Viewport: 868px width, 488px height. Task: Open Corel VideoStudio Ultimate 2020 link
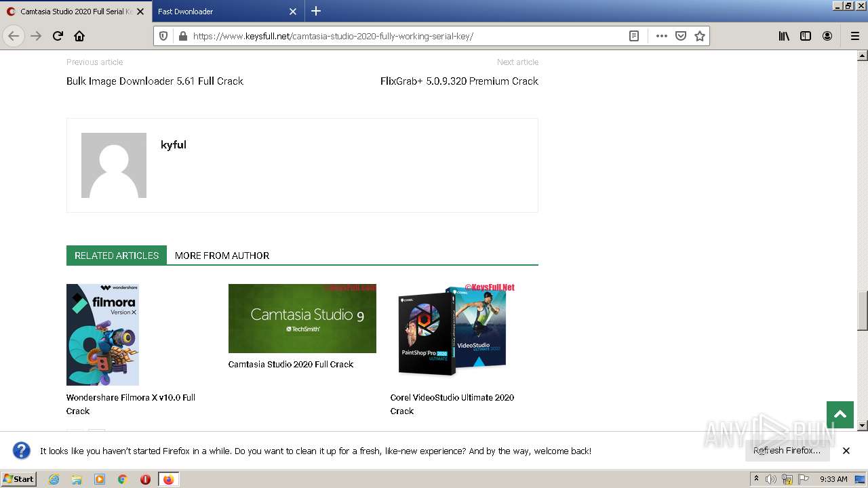[452, 404]
